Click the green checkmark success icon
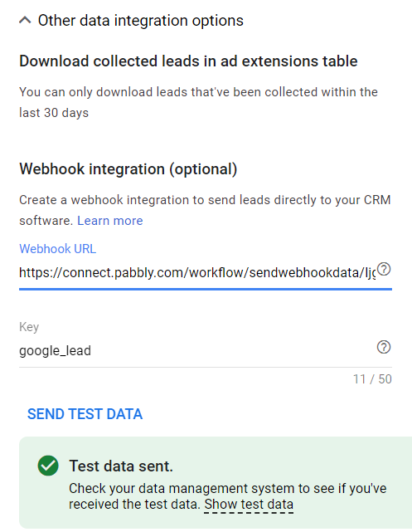This screenshot has height=532, width=412. [x=48, y=466]
